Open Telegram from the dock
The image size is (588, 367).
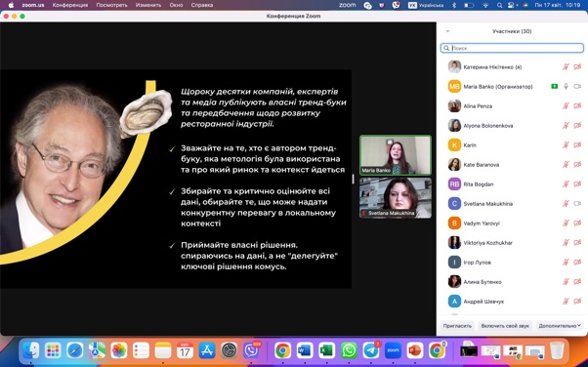pos(371,350)
